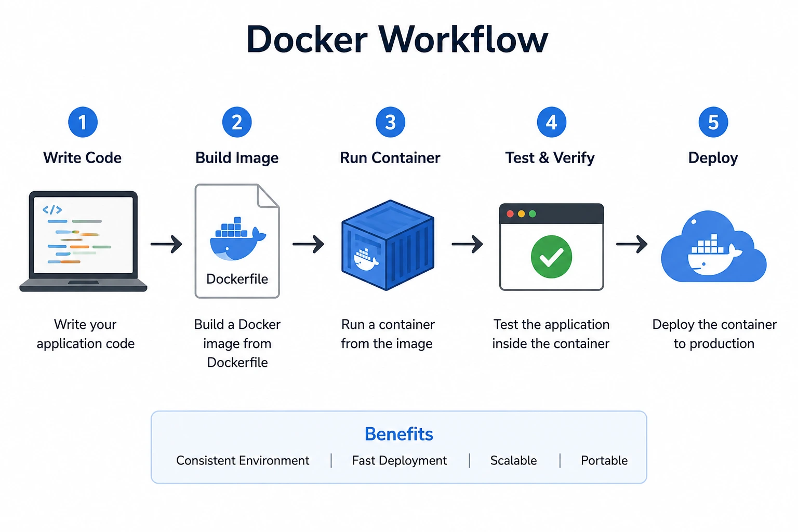Click the Docker cloud icon under Deploy
This screenshot has width=798, height=532.
tap(714, 247)
